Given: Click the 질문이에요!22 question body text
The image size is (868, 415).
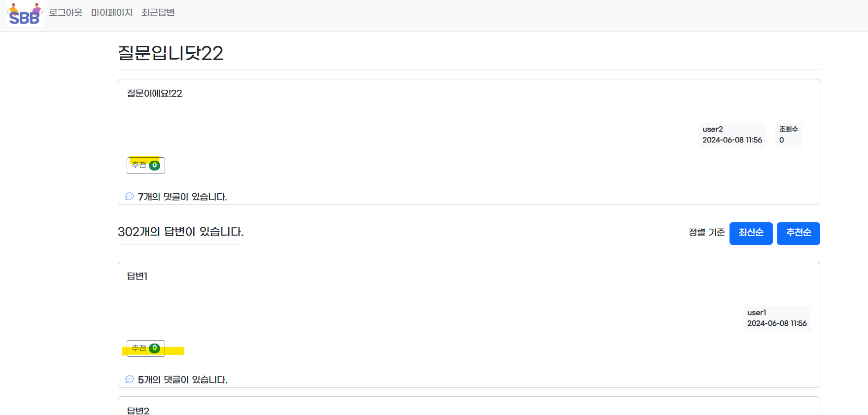Looking at the screenshot, I should point(155,93).
